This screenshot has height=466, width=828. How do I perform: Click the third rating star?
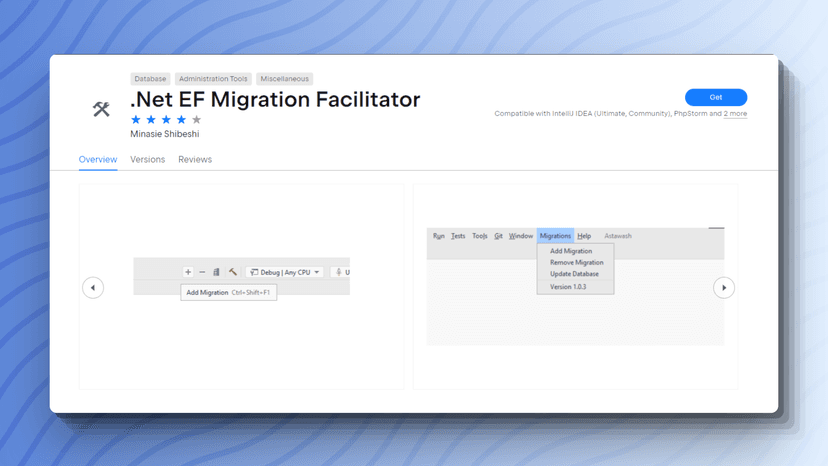pyautogui.click(x=166, y=119)
